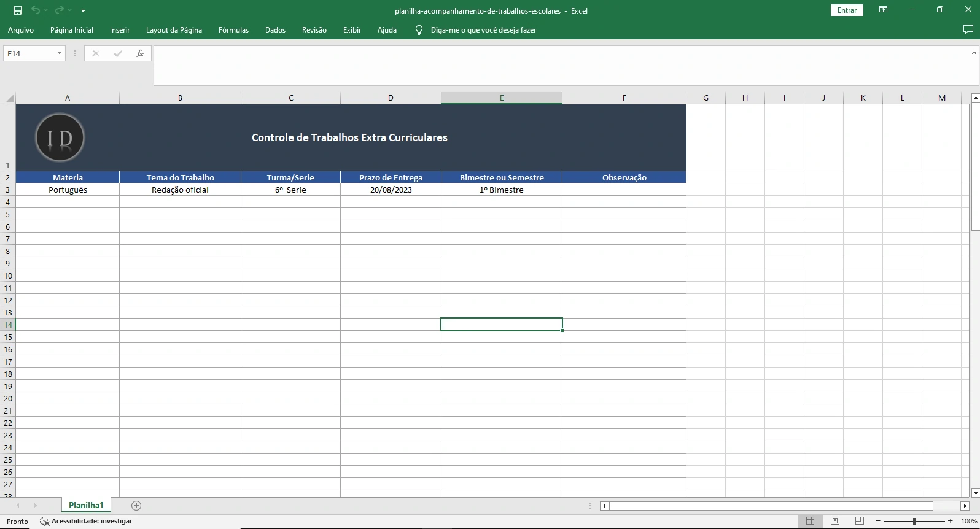The width and height of the screenshot is (980, 529).
Task: Open the Layout da Página tab
Action: tap(174, 30)
